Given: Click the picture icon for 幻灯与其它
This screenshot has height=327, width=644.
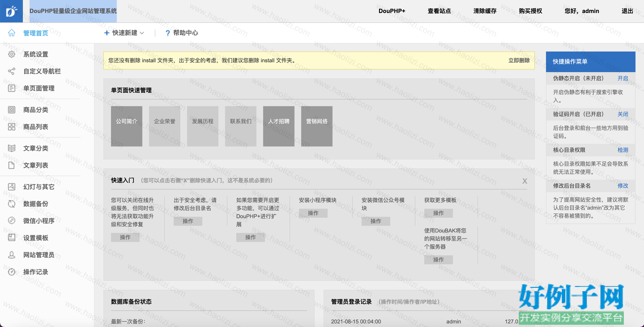Looking at the screenshot, I should point(11,187).
